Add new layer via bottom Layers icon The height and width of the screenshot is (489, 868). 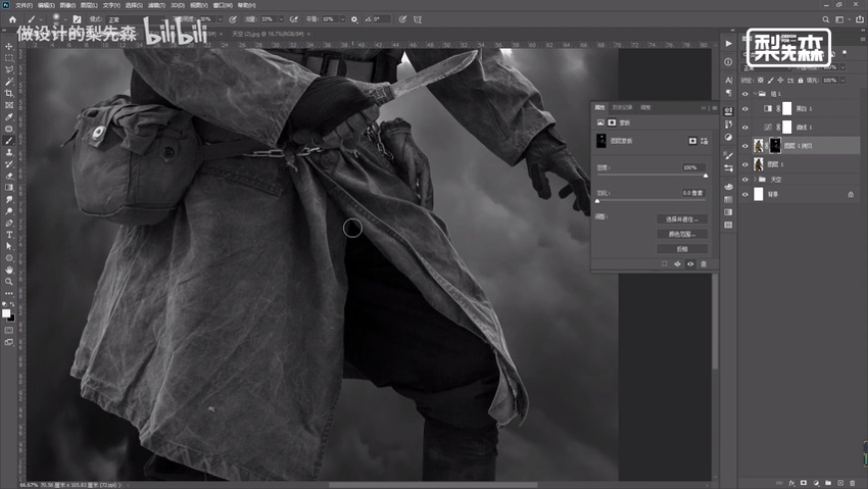(840, 483)
